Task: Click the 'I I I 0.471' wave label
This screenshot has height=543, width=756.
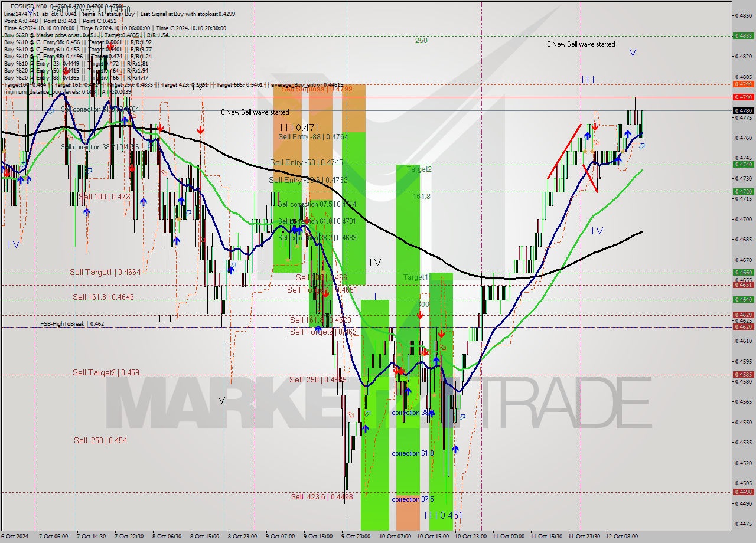Action: (x=299, y=127)
